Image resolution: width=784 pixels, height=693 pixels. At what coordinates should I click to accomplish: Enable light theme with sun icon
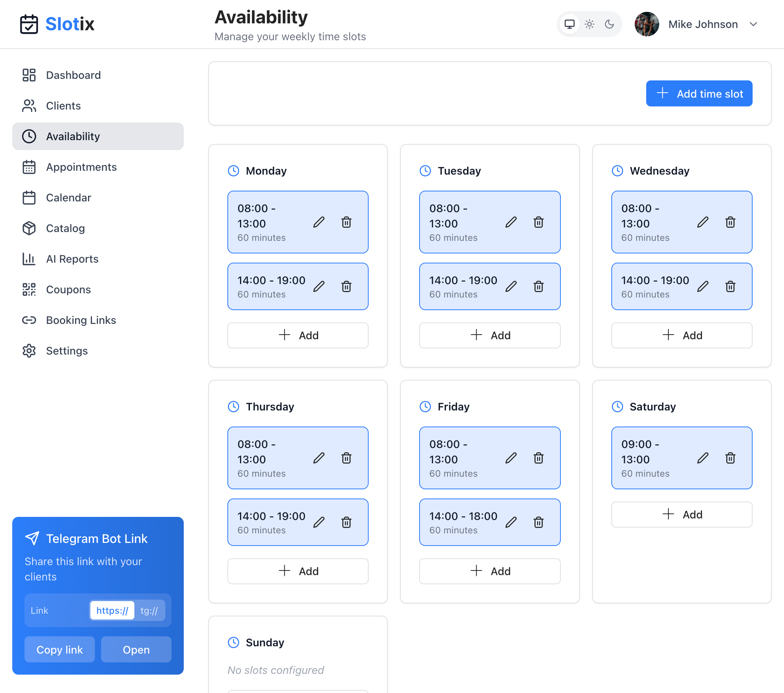coord(589,24)
